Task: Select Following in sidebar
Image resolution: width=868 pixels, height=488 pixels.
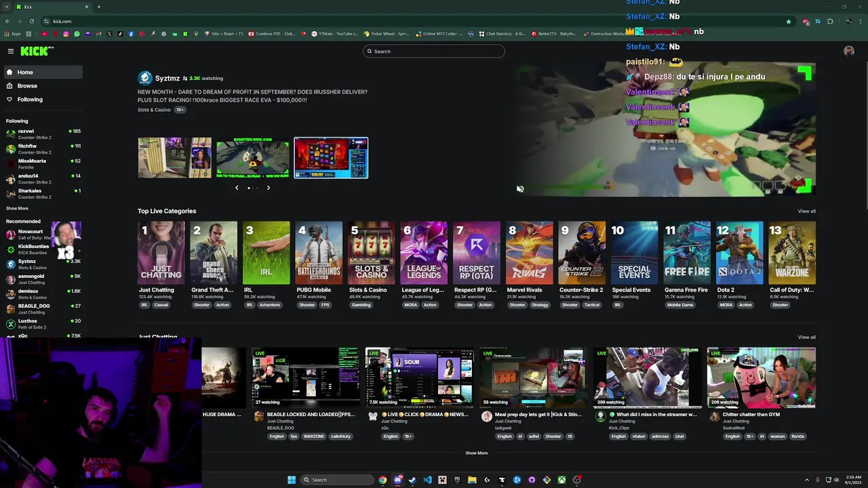Action: pos(43,99)
